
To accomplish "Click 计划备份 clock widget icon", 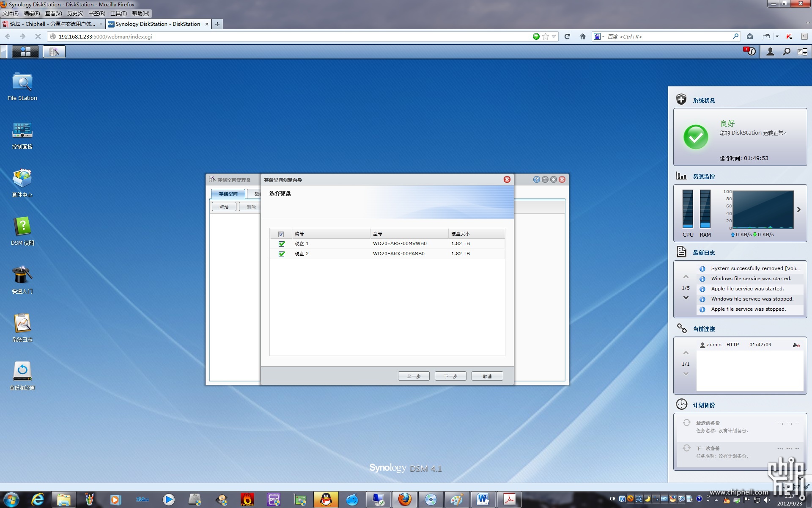I will 681,404.
